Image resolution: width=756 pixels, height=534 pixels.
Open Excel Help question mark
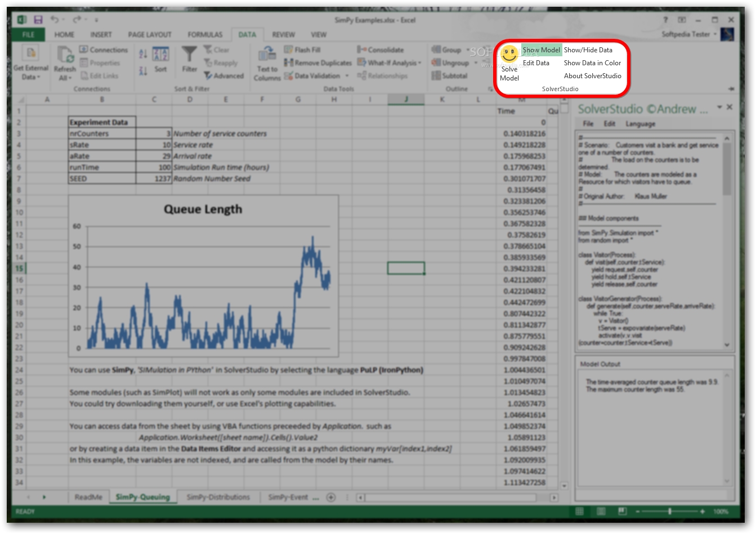(x=666, y=20)
